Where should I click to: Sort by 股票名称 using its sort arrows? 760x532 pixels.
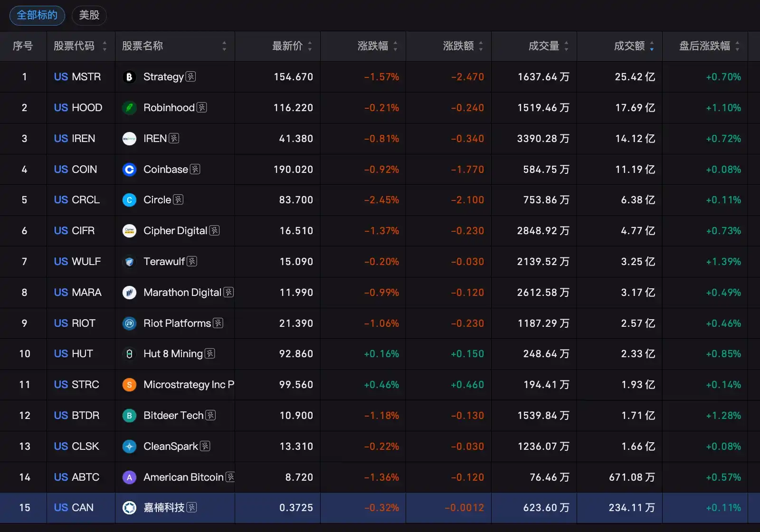pyautogui.click(x=224, y=46)
